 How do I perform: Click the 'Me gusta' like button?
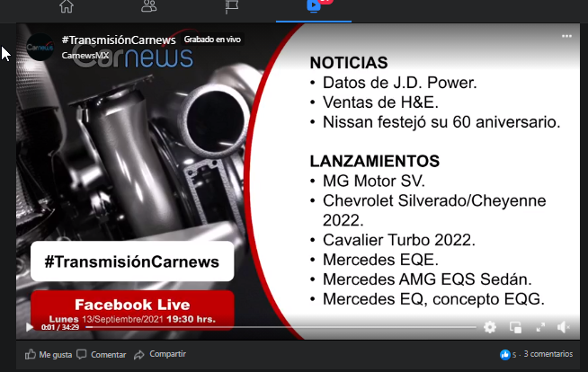point(49,354)
